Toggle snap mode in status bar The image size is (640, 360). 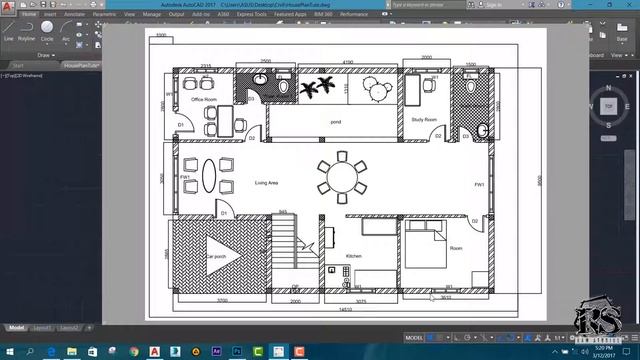(x=440, y=338)
